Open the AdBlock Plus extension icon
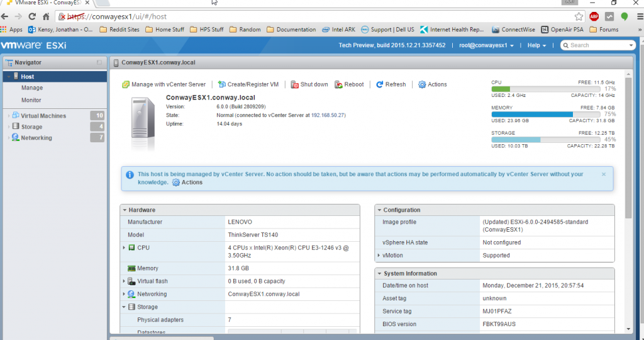This screenshot has width=644, height=340. (x=594, y=16)
